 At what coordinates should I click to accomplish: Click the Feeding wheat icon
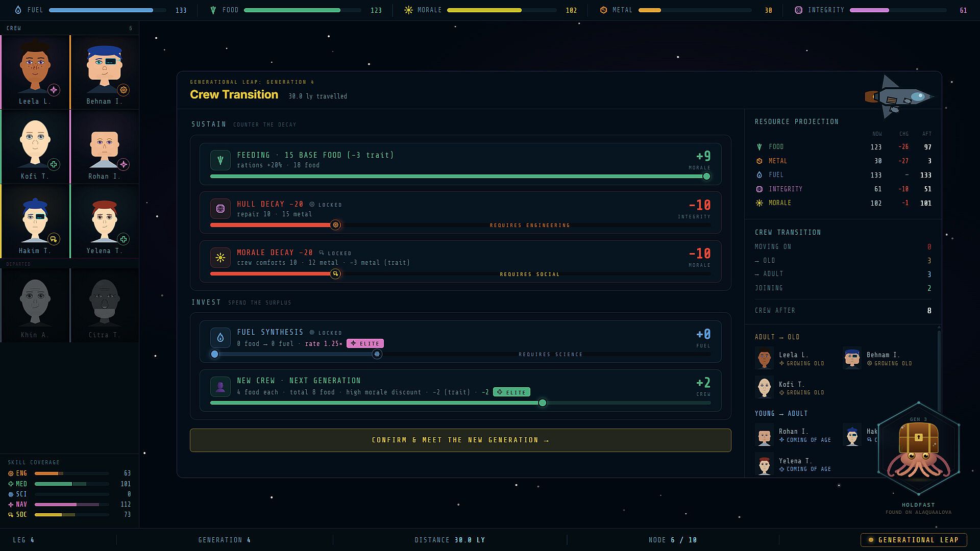point(220,160)
